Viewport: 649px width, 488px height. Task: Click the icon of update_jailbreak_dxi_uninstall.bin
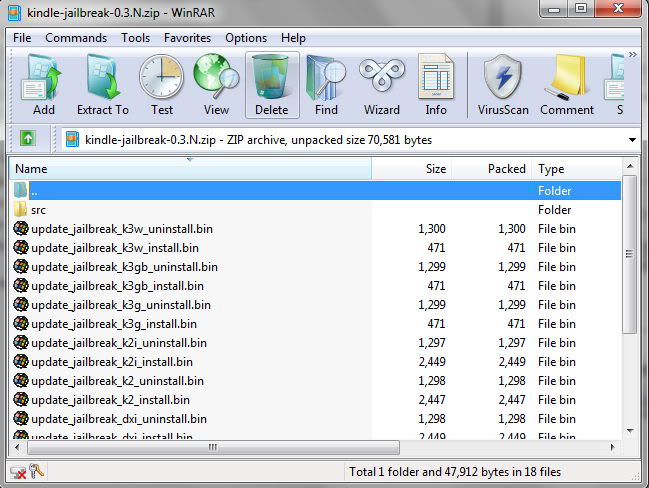pyautogui.click(x=21, y=418)
